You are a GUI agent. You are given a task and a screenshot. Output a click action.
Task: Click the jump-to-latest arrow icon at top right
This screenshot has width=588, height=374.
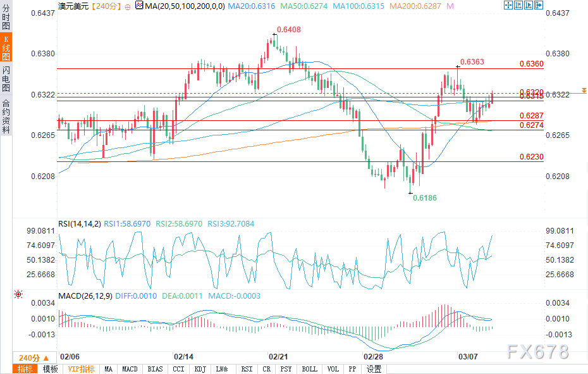click(x=539, y=5)
